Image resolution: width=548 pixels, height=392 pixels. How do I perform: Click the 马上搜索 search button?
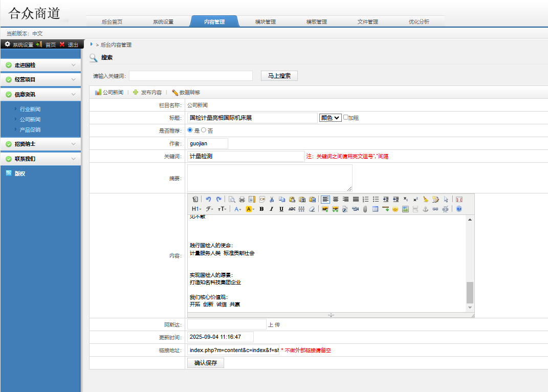[x=279, y=76]
